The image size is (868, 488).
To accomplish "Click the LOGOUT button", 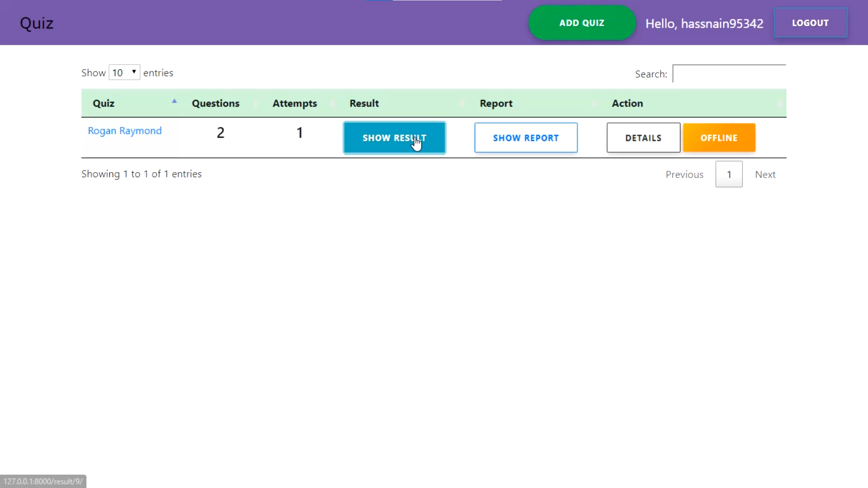I will [x=810, y=23].
